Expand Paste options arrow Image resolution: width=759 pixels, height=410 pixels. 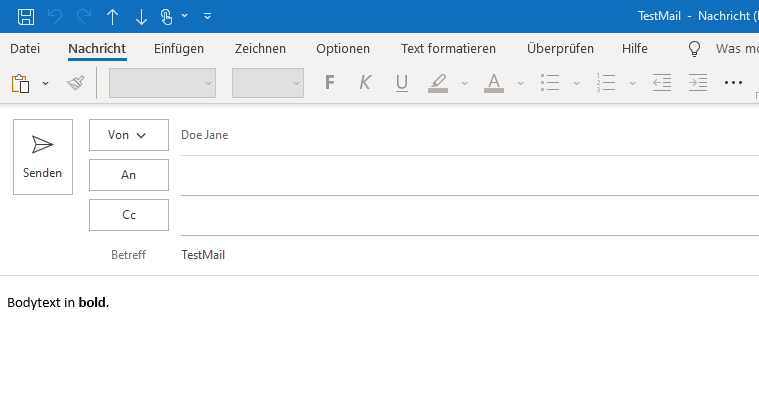[46, 83]
